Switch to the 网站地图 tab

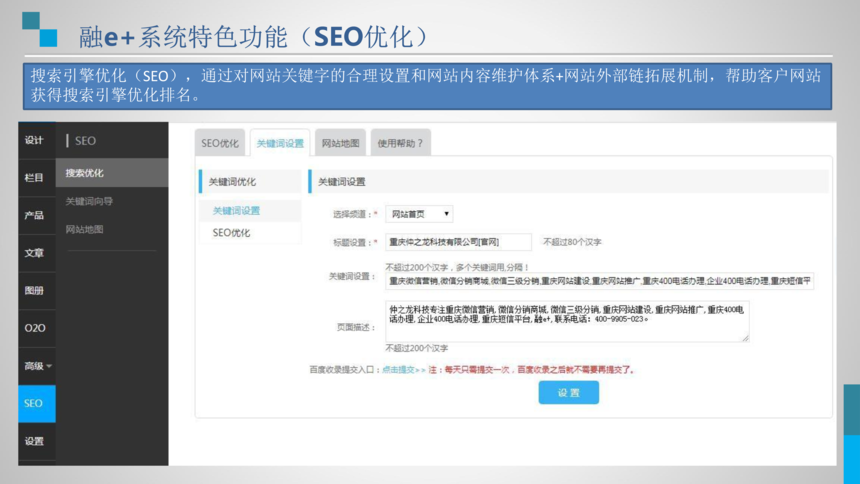[340, 143]
